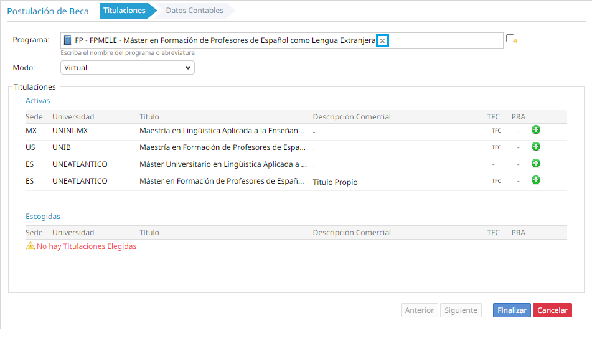The height and width of the screenshot is (364, 592).
Task: Select the Titulaciones step tab
Action: [125, 11]
